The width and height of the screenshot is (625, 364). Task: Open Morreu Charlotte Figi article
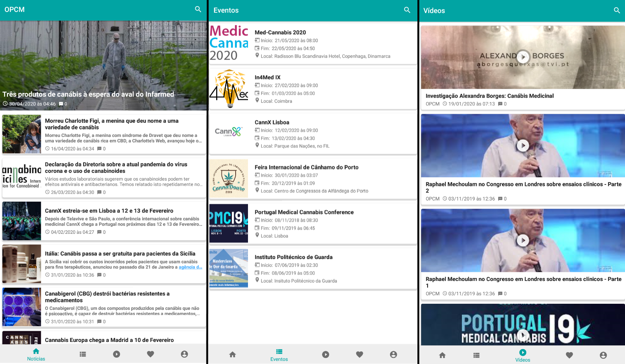(104, 134)
